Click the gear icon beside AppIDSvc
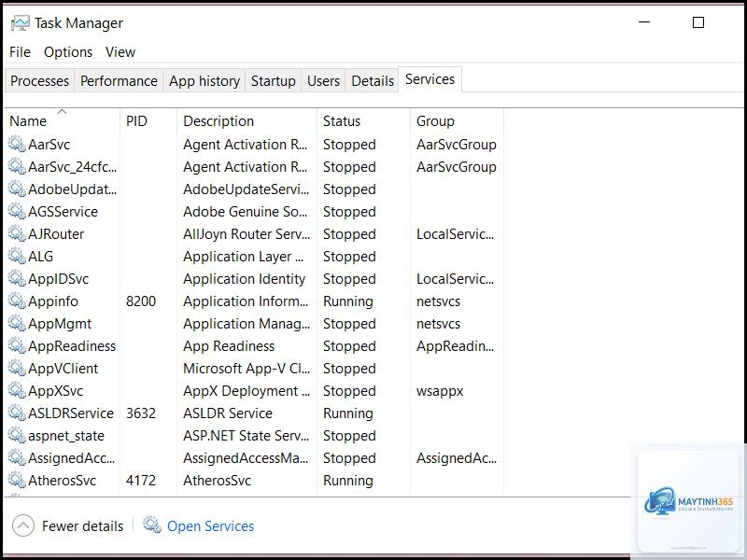The image size is (747, 560). pos(17,278)
